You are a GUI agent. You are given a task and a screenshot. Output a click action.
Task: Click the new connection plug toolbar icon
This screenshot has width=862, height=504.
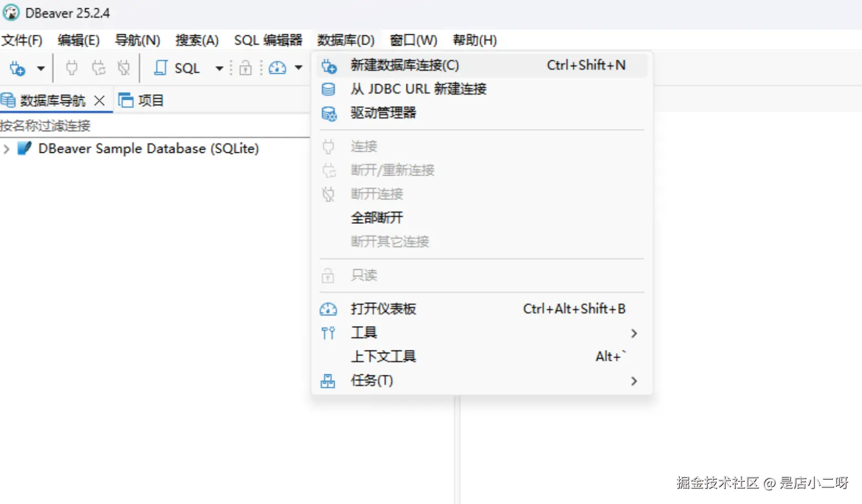18,68
